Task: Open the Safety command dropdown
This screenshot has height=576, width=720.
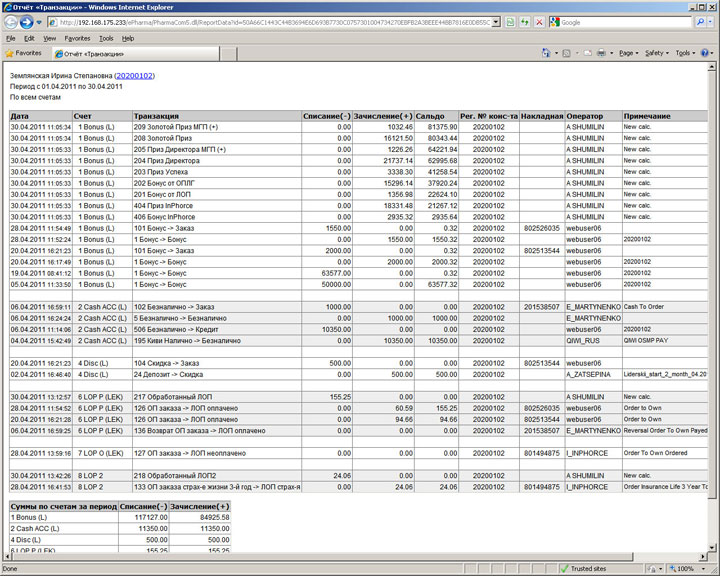Action: point(657,53)
